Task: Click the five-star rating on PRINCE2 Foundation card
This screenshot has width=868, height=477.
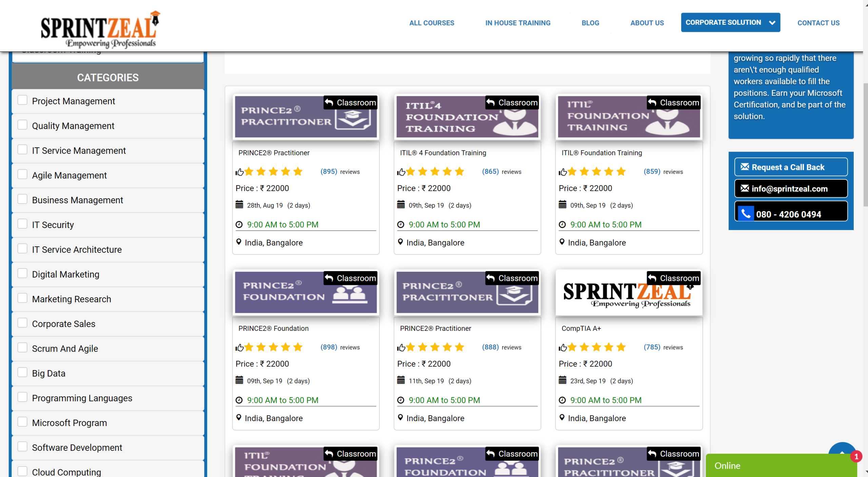Action: click(273, 347)
